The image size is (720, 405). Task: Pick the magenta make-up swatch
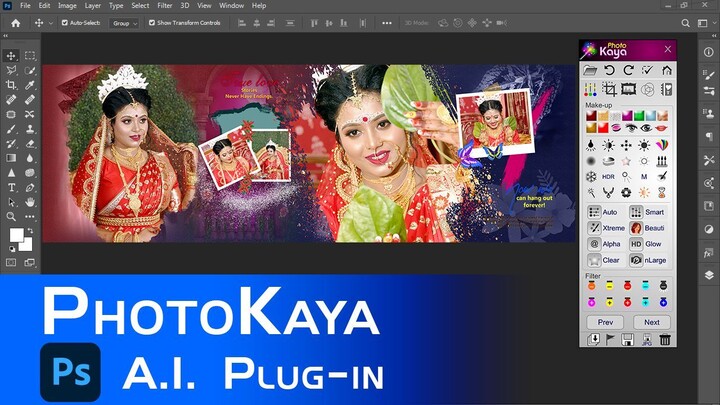point(627,116)
